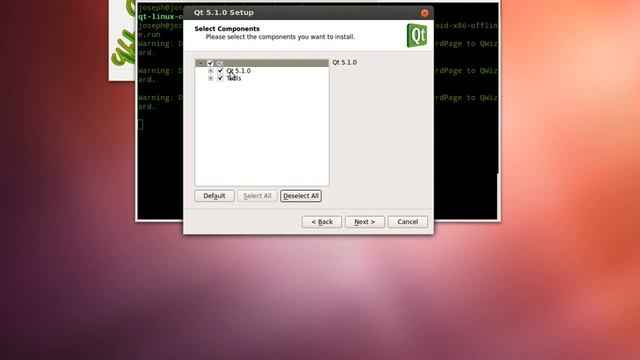
Task: Click the Deselect All button
Action: [301, 196]
